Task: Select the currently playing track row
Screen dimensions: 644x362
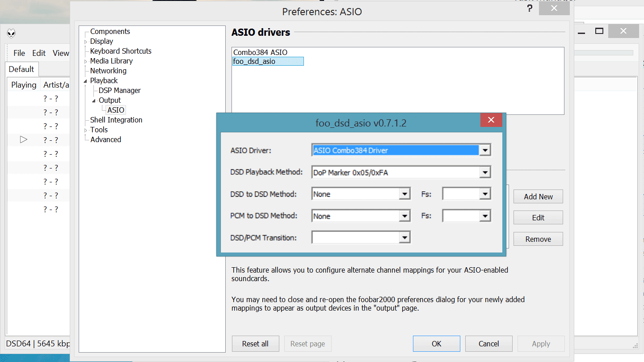Action: 38,140
